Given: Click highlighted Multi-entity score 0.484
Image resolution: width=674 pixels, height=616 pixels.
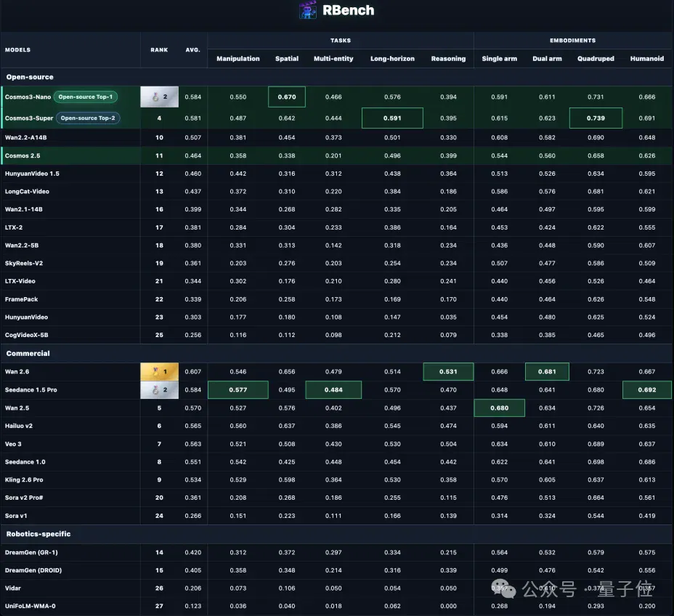Looking at the screenshot, I should [x=333, y=390].
